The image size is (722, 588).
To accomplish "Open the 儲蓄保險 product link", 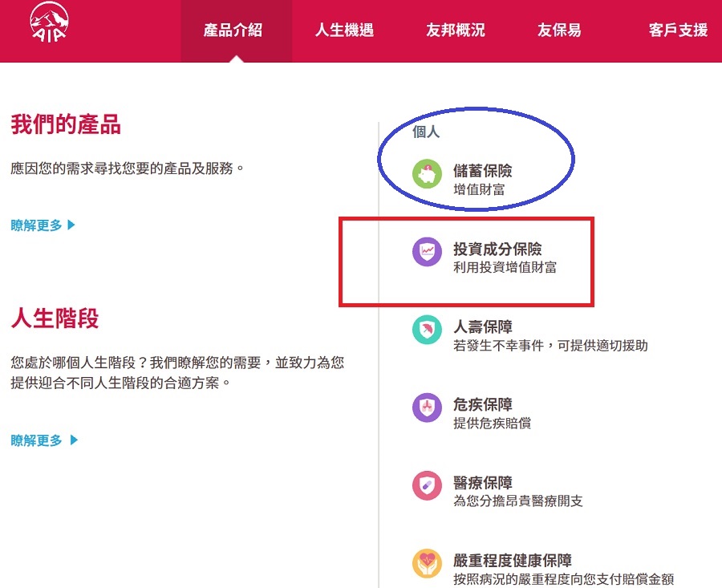I will coord(482,171).
